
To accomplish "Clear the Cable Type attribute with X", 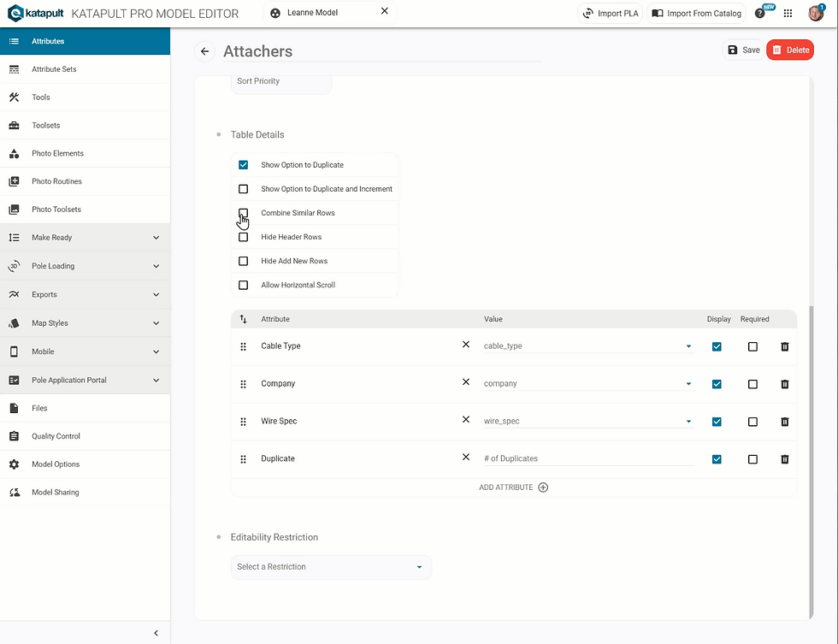I will [x=466, y=345].
